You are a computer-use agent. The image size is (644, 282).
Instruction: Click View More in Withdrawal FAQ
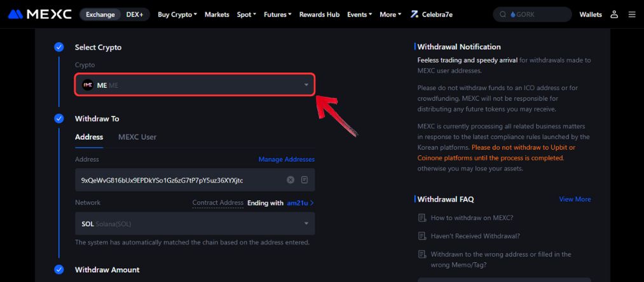tap(575, 199)
